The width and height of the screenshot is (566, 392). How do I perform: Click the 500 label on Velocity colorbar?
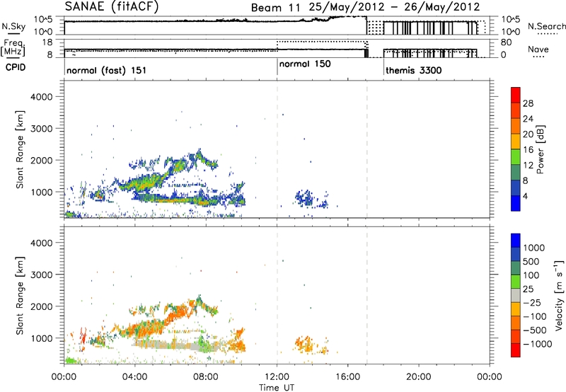531,262
